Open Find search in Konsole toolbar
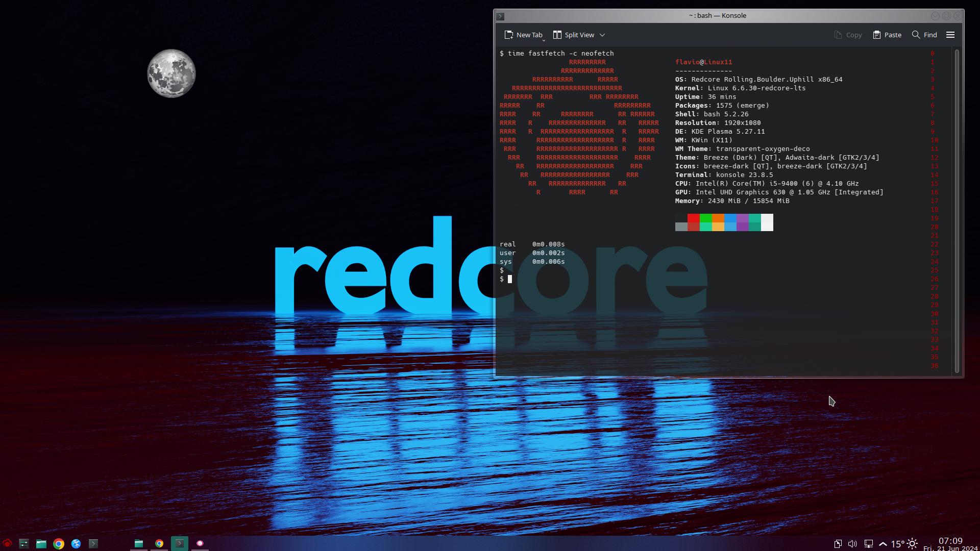980x551 pixels. (x=924, y=35)
